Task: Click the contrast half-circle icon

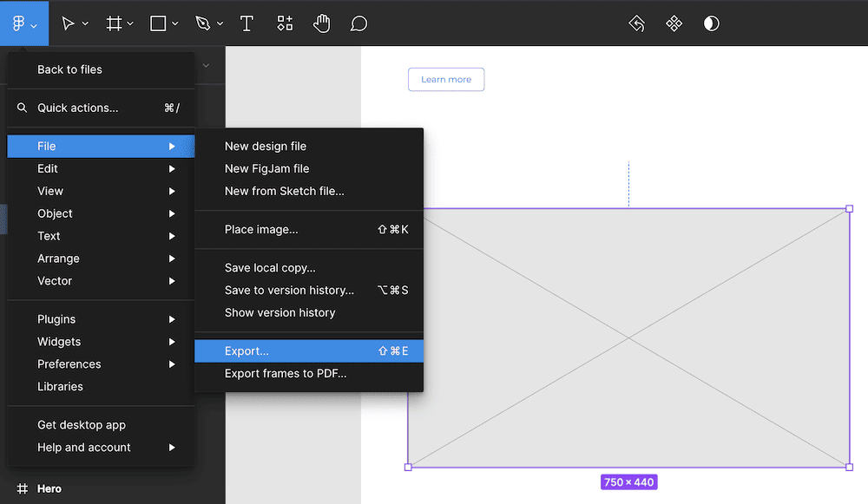Action: (x=711, y=23)
